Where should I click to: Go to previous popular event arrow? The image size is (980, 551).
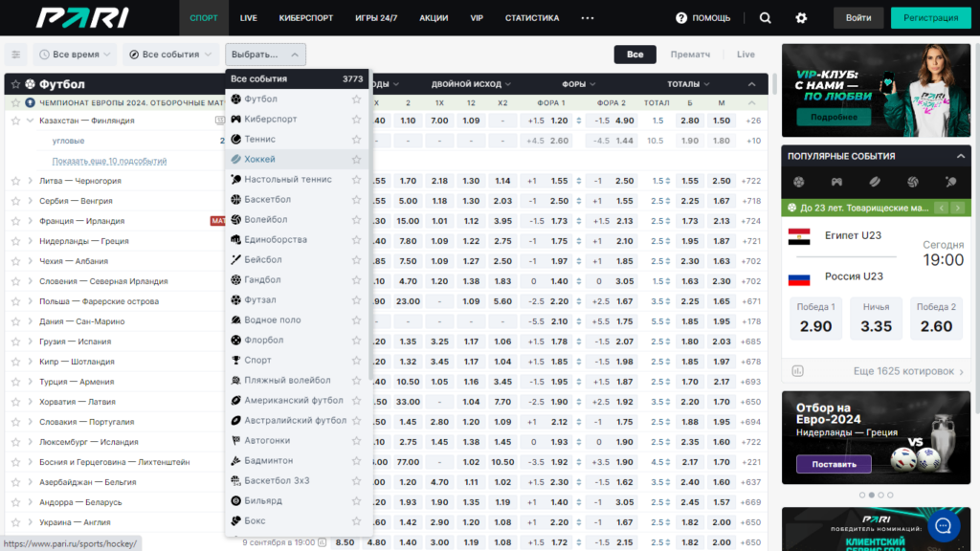[942, 208]
